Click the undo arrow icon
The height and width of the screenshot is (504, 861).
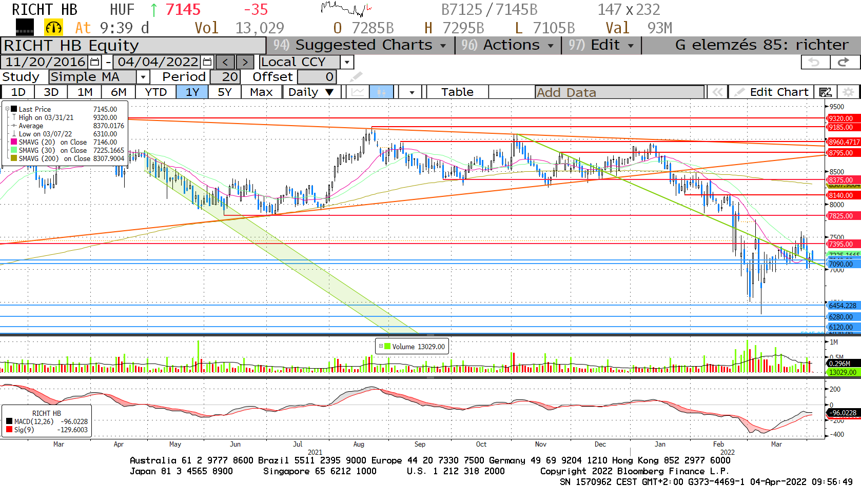[x=815, y=62]
